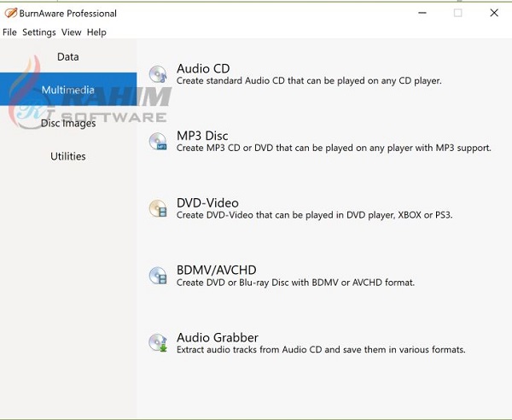Switch to the Disc Images category
The image size is (512, 420).
[68, 123]
